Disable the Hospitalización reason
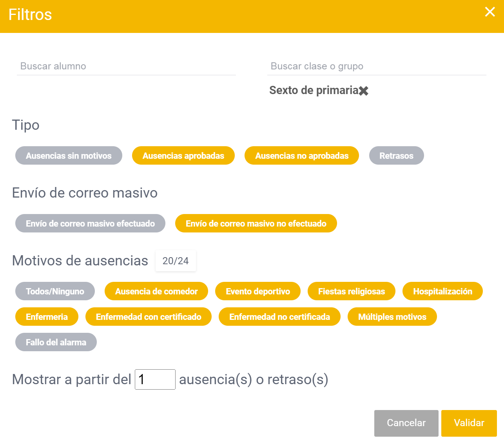 442,291
